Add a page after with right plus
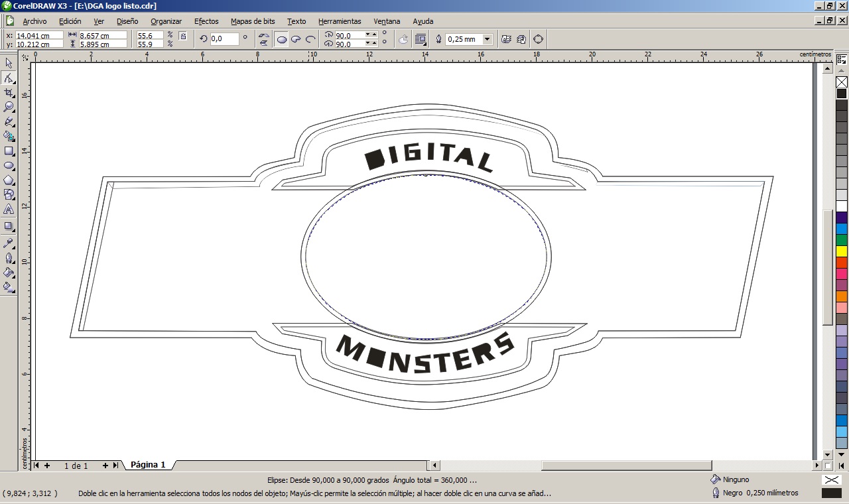 click(x=105, y=466)
